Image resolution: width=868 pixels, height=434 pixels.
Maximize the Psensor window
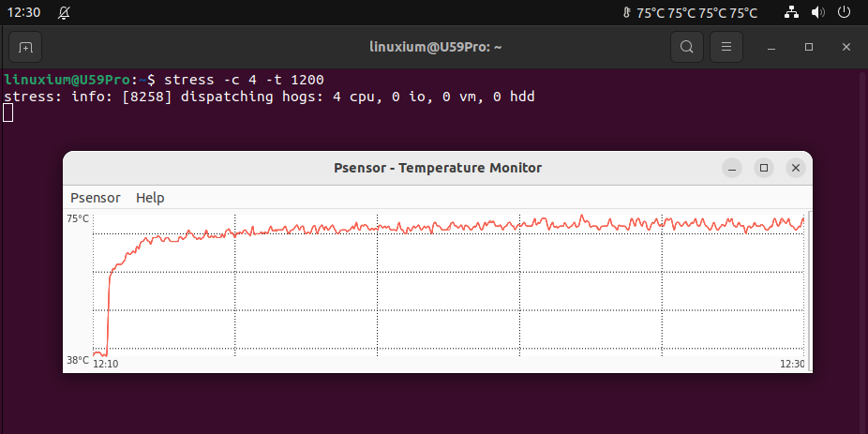(764, 168)
